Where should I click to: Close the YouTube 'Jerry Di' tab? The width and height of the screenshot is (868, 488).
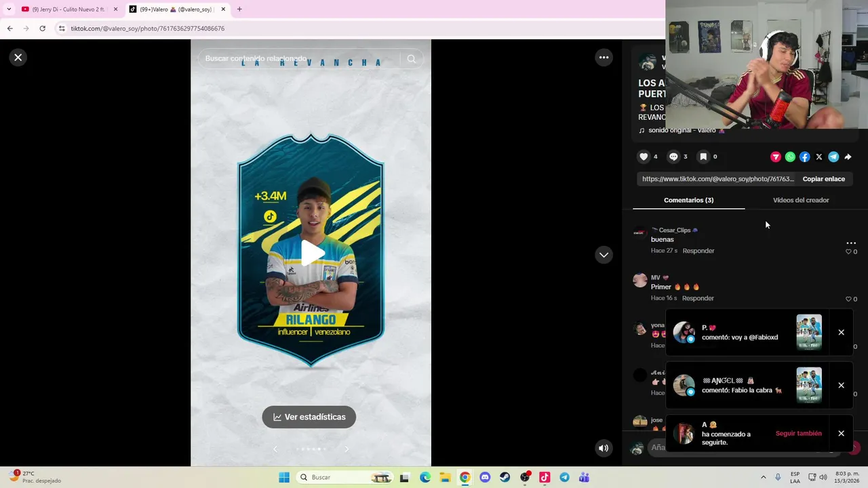pyautogui.click(x=115, y=9)
